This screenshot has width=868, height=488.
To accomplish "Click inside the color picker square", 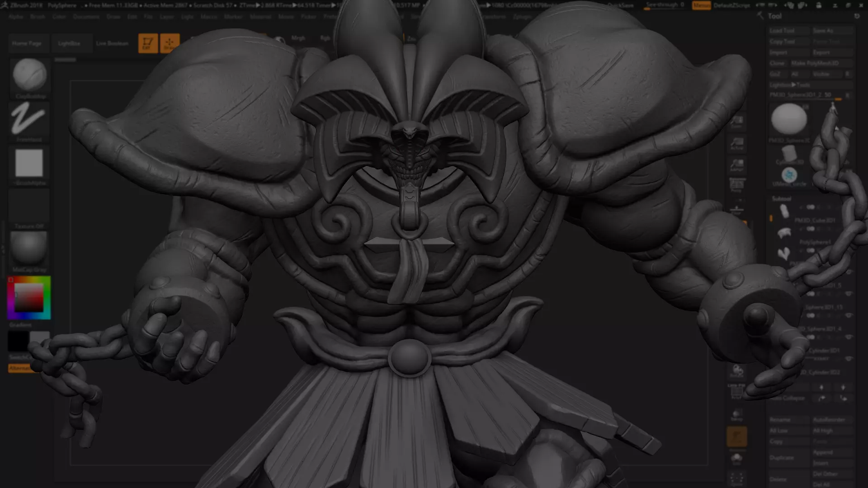I will pyautogui.click(x=29, y=298).
